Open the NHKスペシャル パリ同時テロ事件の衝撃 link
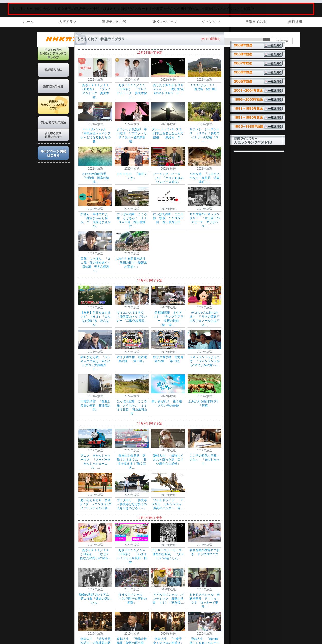 click(x=132, y=599)
